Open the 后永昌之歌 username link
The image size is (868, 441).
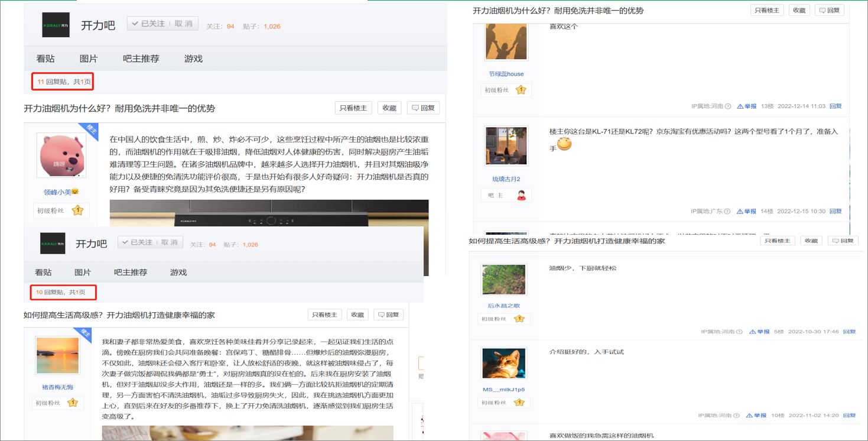coord(503,306)
